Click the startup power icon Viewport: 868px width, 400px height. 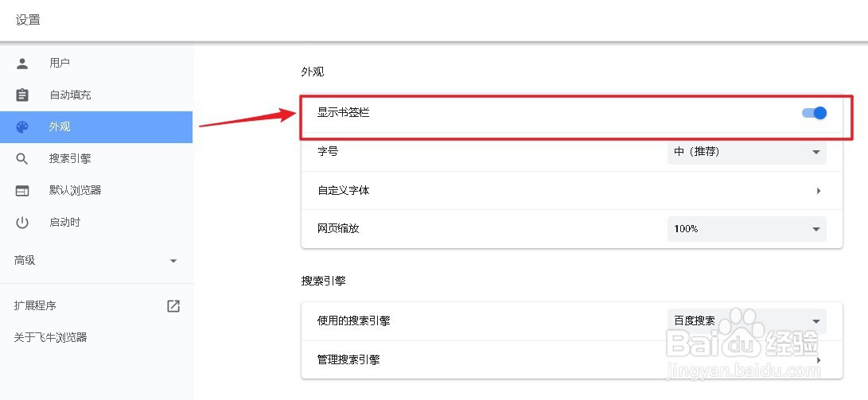tap(22, 222)
